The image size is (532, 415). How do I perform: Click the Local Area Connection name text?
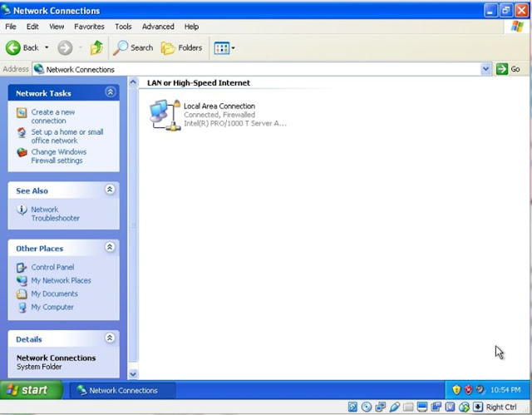219,106
